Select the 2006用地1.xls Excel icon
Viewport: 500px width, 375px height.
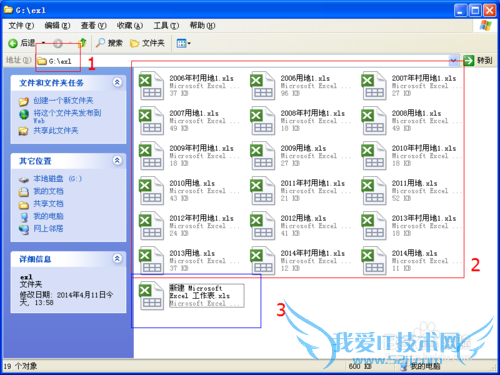click(x=263, y=86)
